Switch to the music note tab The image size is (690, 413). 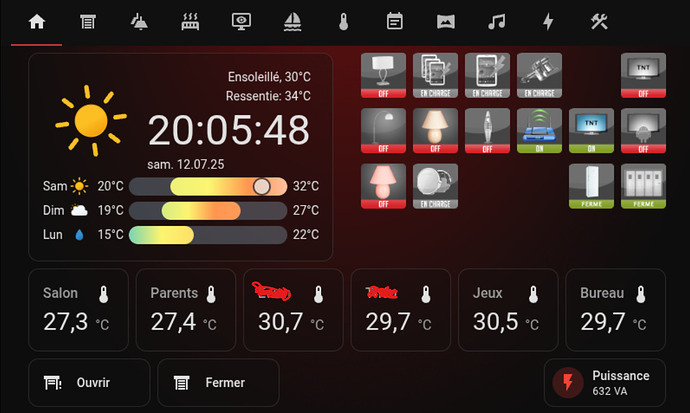[497, 22]
